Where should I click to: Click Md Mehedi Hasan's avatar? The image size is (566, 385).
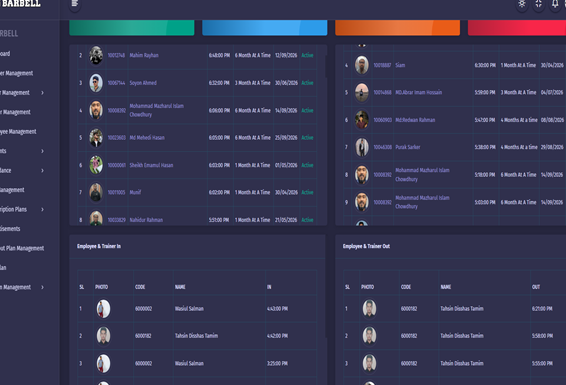[x=96, y=137]
